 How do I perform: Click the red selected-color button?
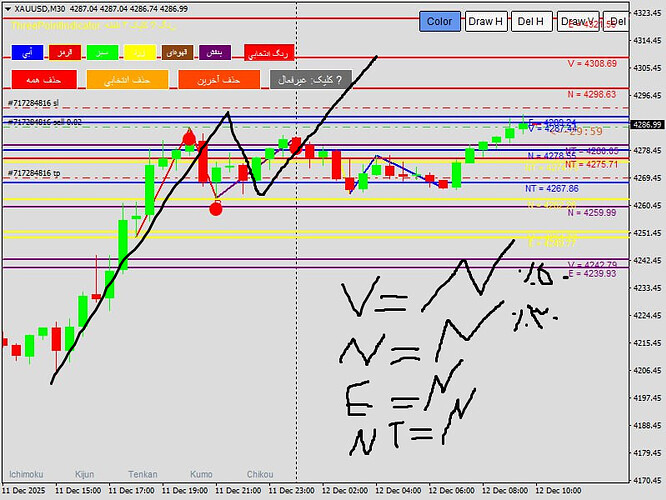(x=269, y=53)
